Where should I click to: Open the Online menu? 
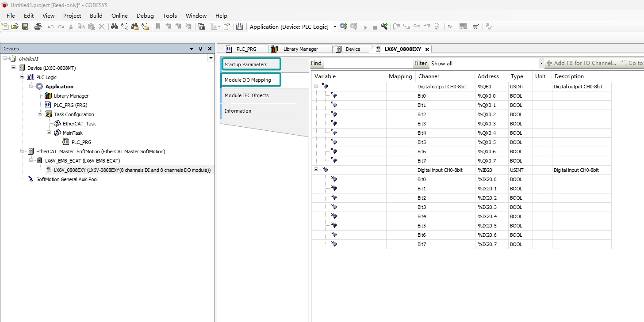coord(119,15)
